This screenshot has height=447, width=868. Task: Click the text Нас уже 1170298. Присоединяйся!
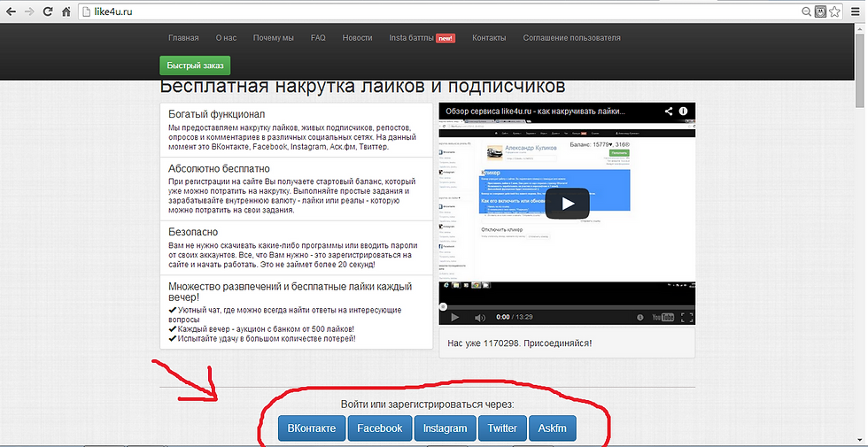tap(520, 343)
